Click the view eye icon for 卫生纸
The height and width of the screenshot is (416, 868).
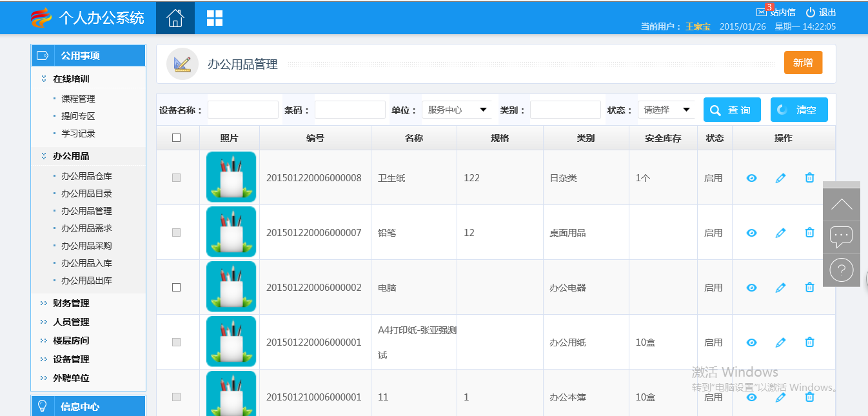[x=751, y=178]
